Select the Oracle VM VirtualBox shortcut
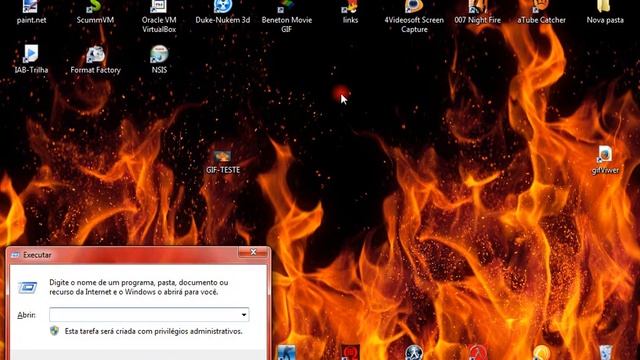 (x=159, y=17)
